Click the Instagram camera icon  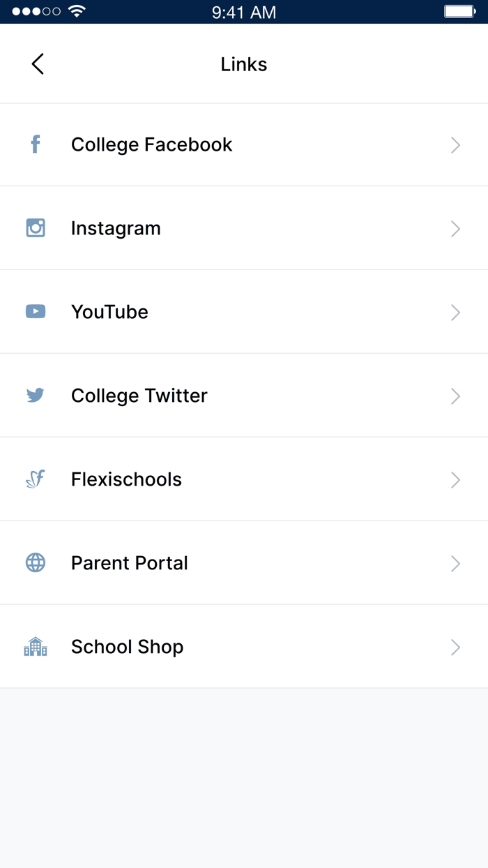click(x=35, y=228)
